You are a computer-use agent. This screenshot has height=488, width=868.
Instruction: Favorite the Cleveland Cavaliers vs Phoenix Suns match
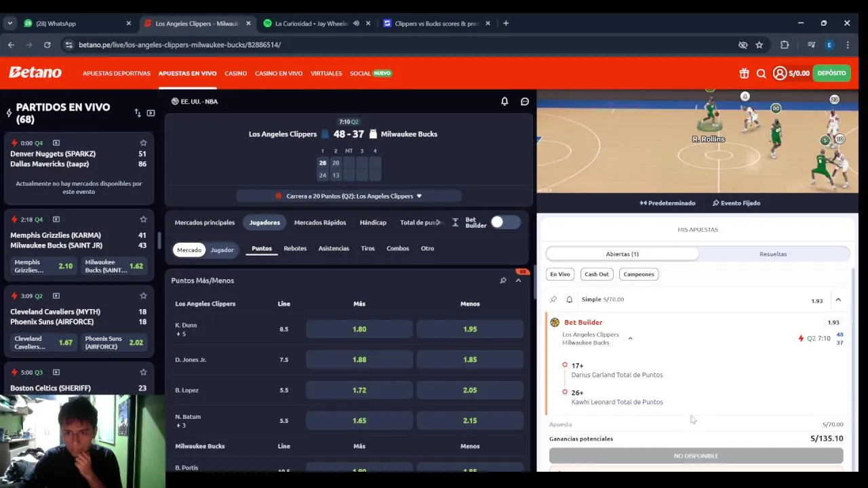click(x=143, y=296)
